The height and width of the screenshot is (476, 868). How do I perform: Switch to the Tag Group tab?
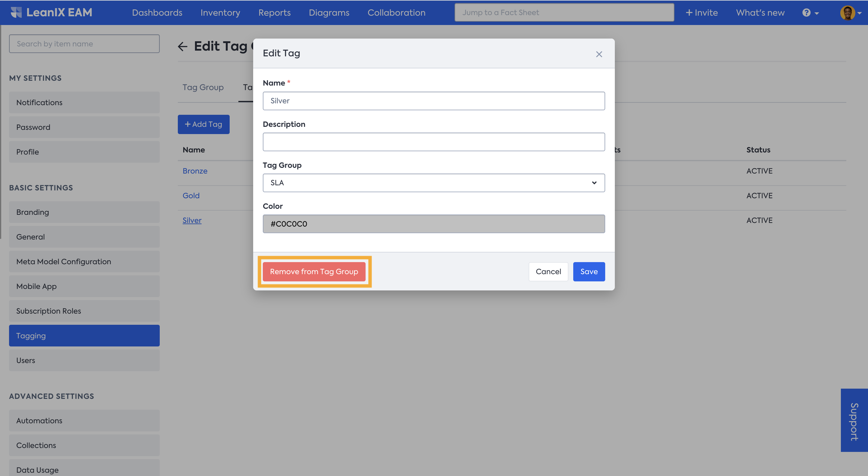tap(203, 87)
